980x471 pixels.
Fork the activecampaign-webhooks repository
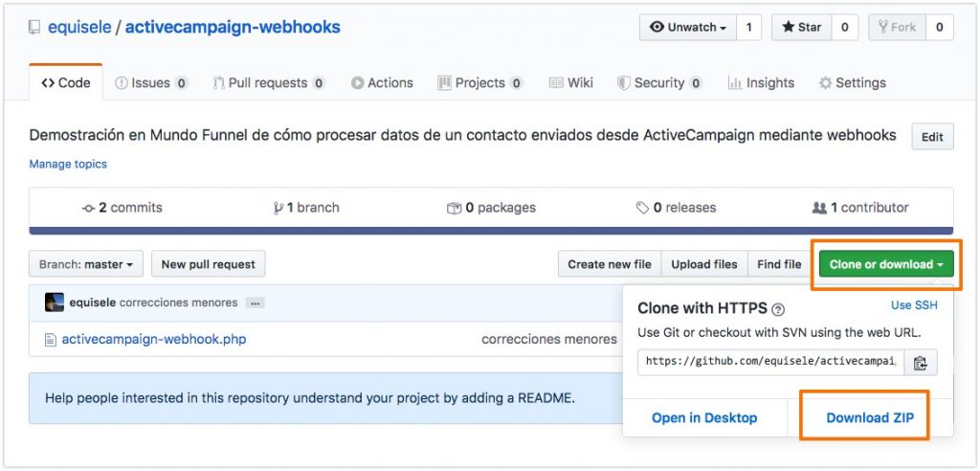[x=897, y=28]
